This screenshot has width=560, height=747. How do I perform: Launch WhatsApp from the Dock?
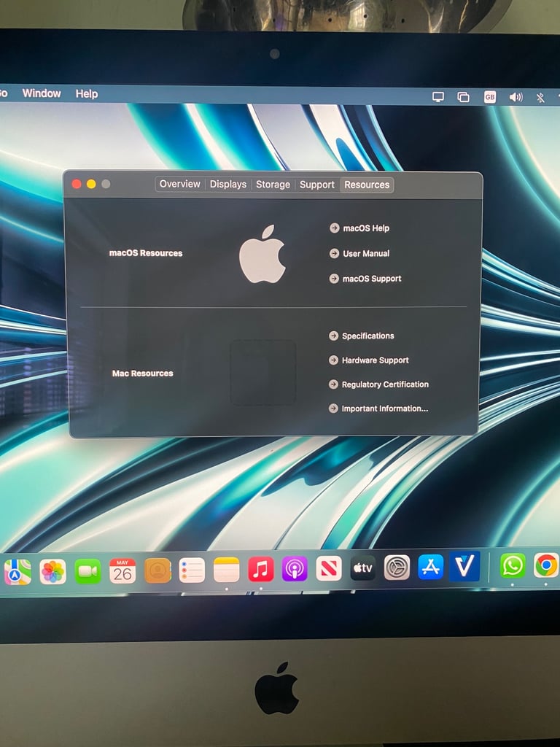[513, 566]
